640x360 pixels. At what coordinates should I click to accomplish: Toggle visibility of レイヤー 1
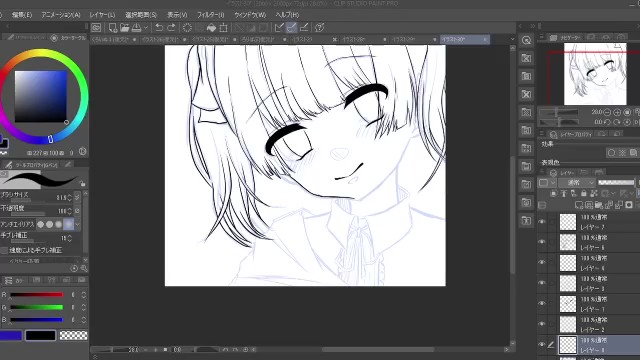point(542,303)
